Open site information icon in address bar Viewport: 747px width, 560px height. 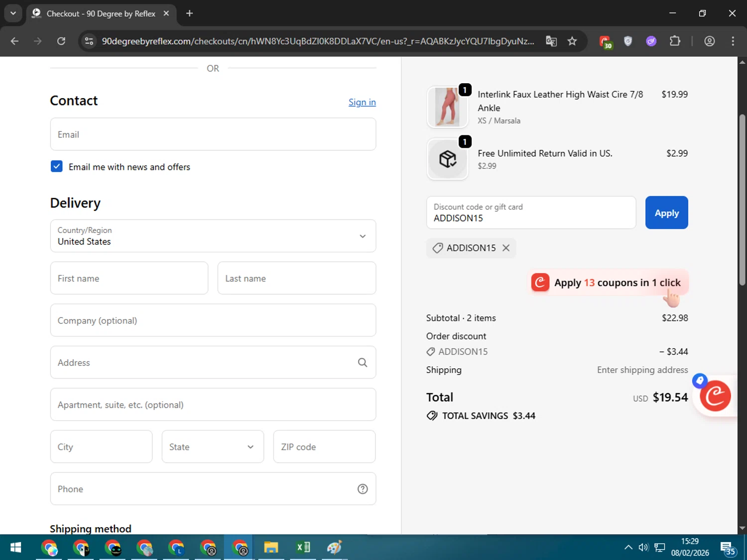pyautogui.click(x=89, y=41)
